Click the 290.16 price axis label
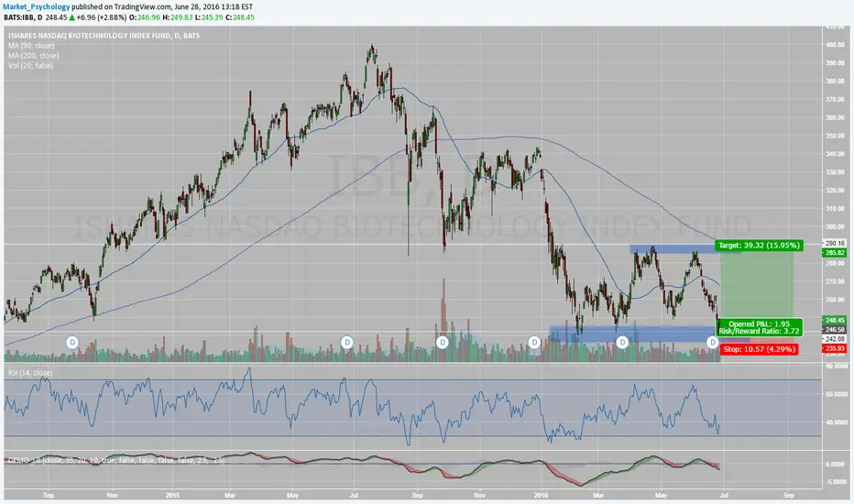Image resolution: width=854 pixels, height=504 pixels. click(835, 244)
